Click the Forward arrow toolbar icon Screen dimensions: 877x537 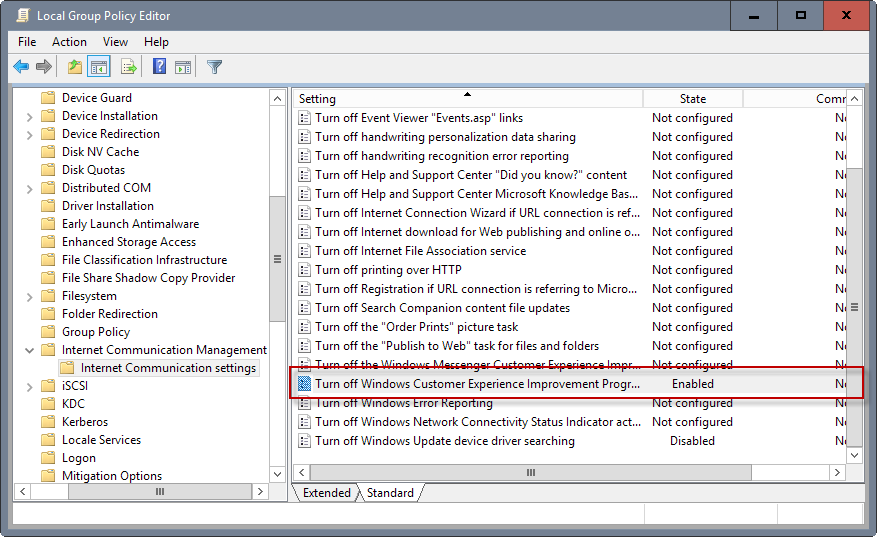(x=44, y=67)
